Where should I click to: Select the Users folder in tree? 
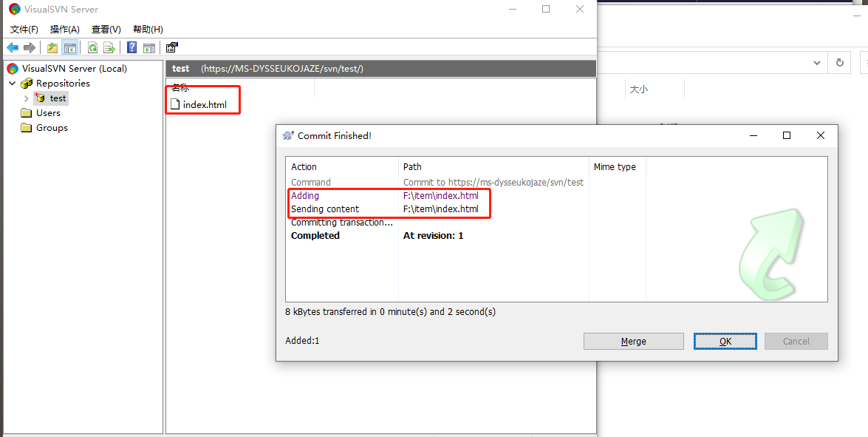point(48,113)
